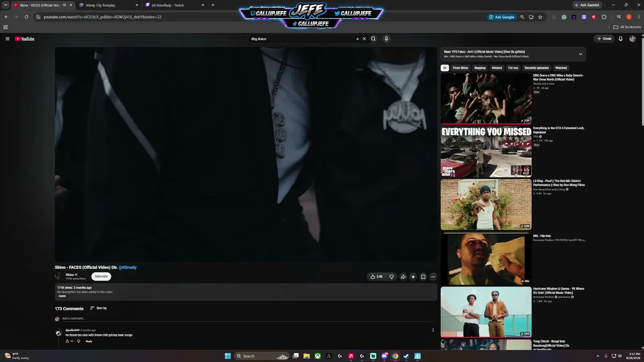Switch to themflady Twitch tab

[x=174, y=5]
